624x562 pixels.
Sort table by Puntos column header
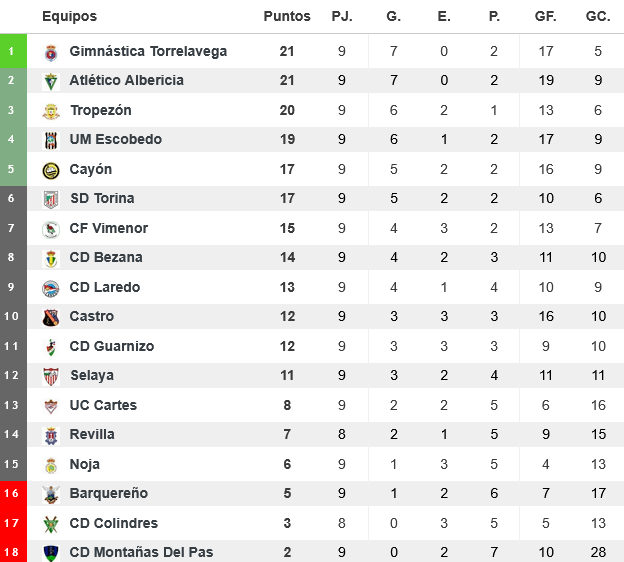287,17
